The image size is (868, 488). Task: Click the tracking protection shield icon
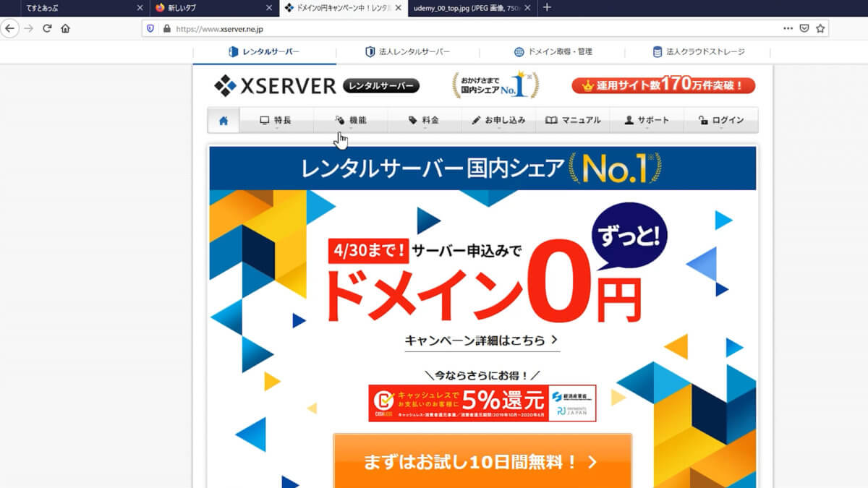click(150, 29)
